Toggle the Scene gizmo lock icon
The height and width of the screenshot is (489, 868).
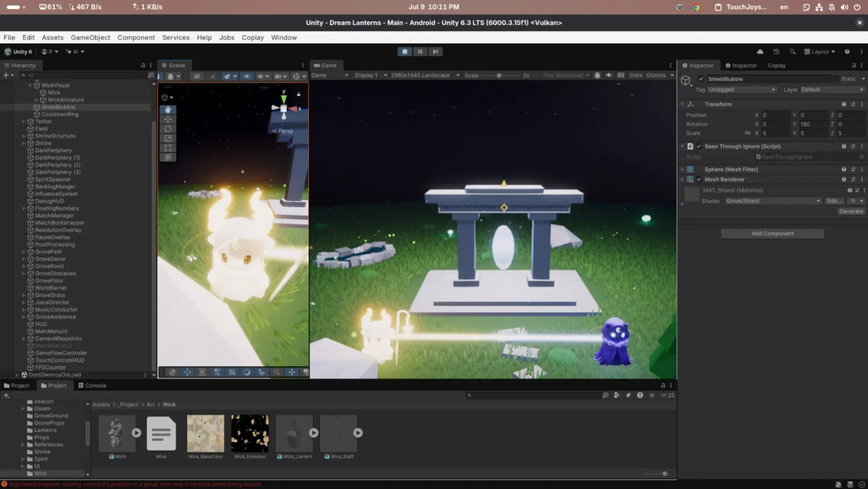[298, 94]
